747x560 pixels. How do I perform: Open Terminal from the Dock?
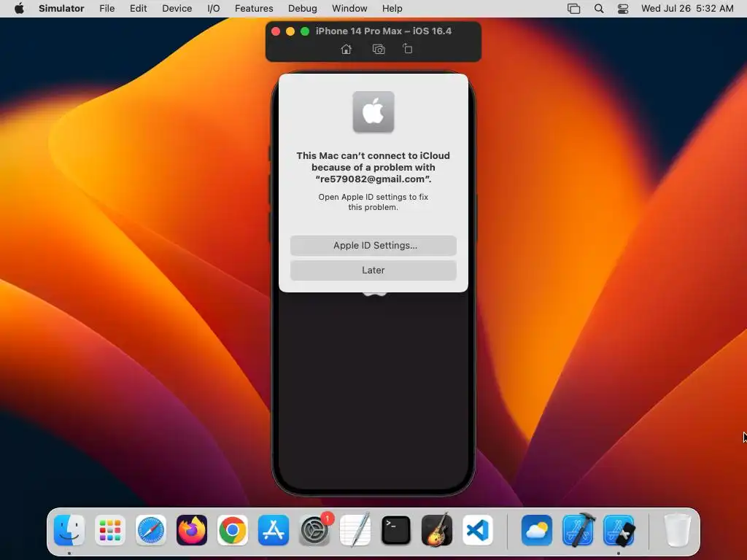[x=396, y=530]
